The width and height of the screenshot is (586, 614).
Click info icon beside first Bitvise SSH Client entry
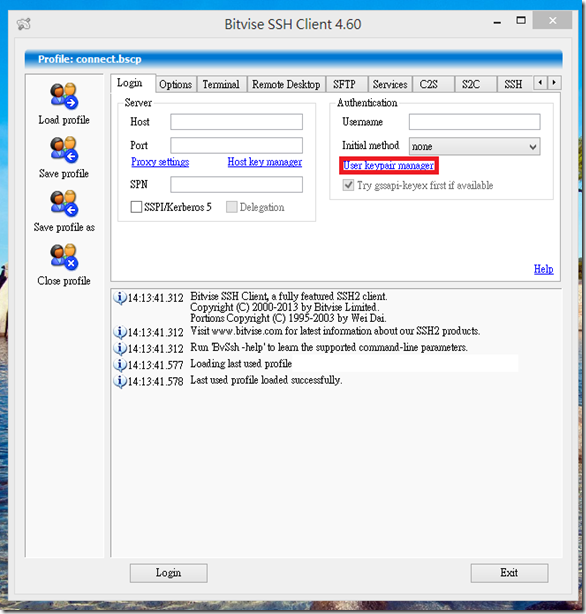click(x=120, y=298)
